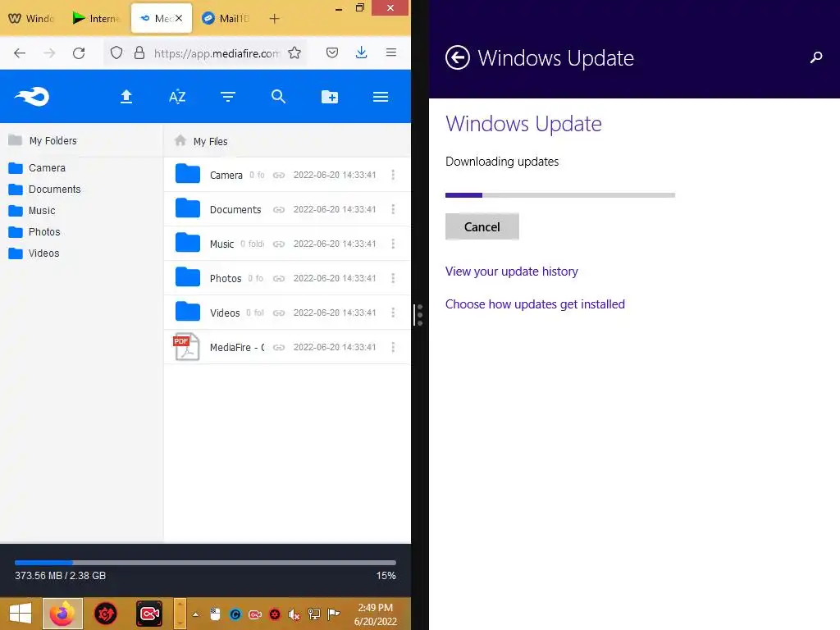Switch to the Internet browser tab

[x=97, y=18]
